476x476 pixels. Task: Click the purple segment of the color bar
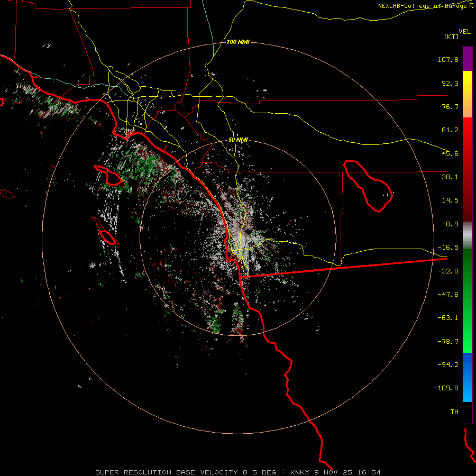[467, 59]
